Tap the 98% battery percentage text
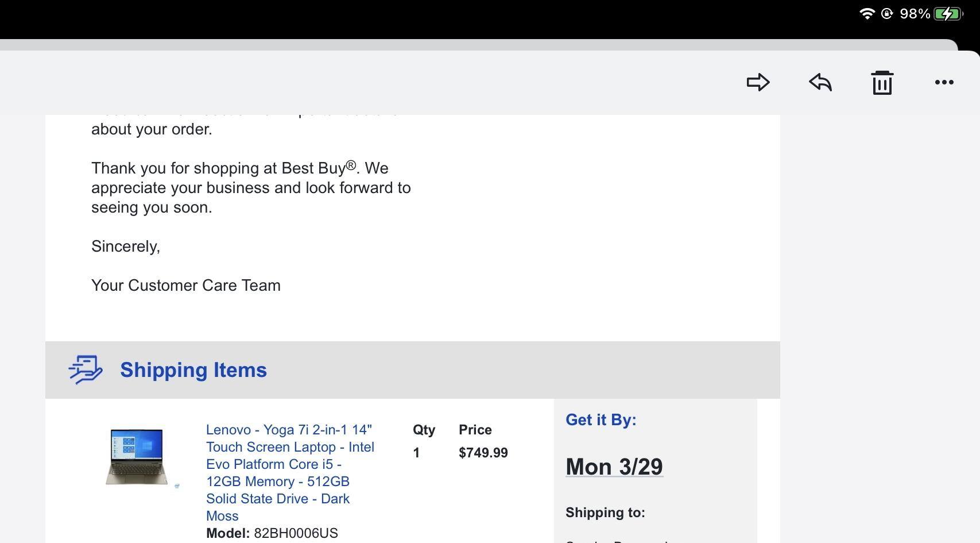The width and height of the screenshot is (980, 543). coord(915,13)
